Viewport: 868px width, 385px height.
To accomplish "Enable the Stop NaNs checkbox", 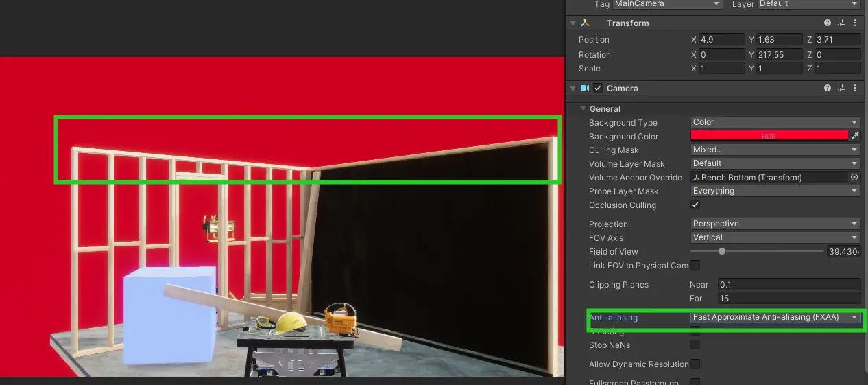I will point(695,345).
